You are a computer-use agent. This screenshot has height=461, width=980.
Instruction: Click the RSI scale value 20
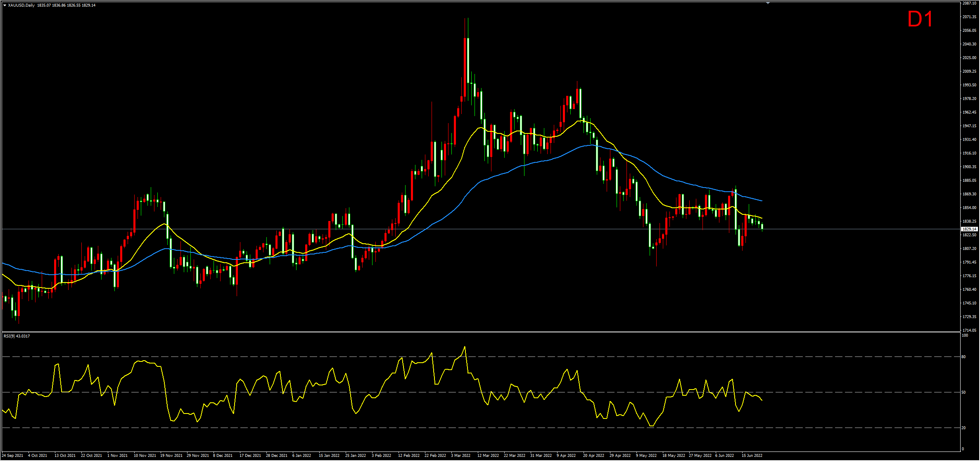[964, 428]
